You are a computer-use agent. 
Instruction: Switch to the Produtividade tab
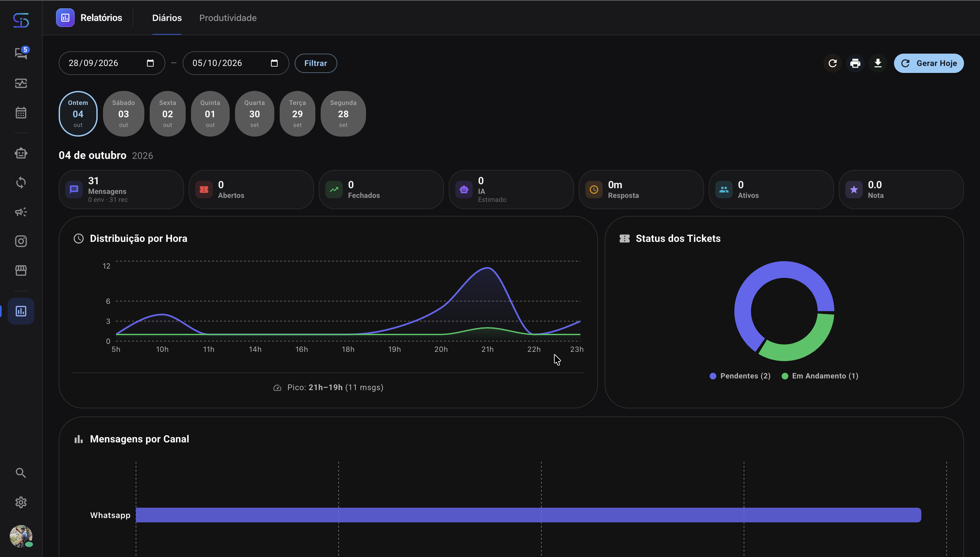tap(228, 18)
